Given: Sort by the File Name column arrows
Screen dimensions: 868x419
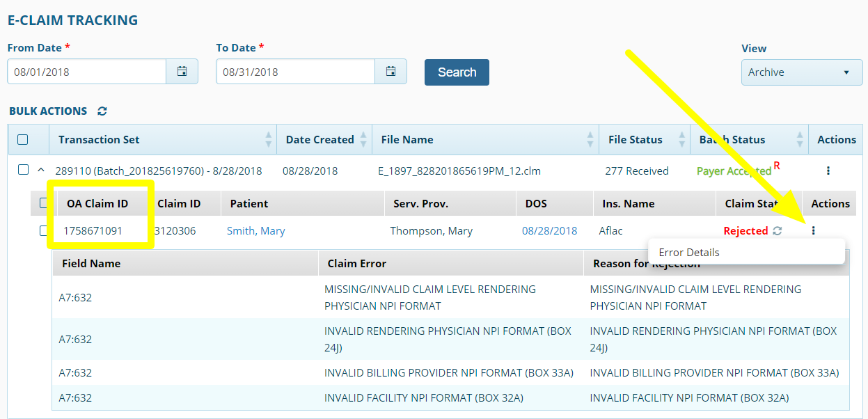Looking at the screenshot, I should pyautogui.click(x=591, y=140).
